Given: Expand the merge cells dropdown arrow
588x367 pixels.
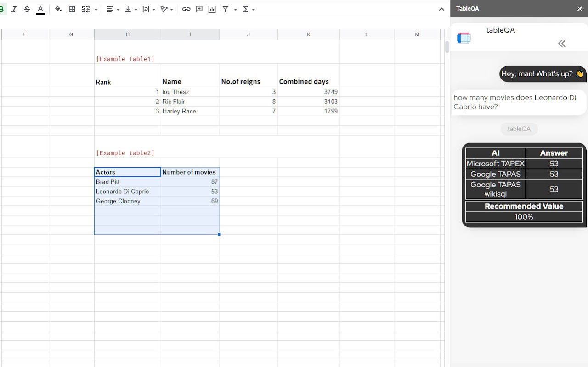Looking at the screenshot, I should click(96, 9).
